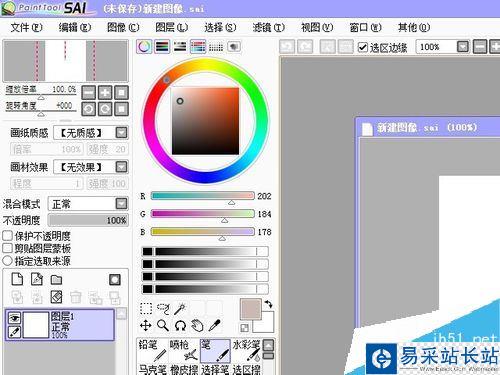
Task: Open the 视图 menu
Action: (x=317, y=27)
